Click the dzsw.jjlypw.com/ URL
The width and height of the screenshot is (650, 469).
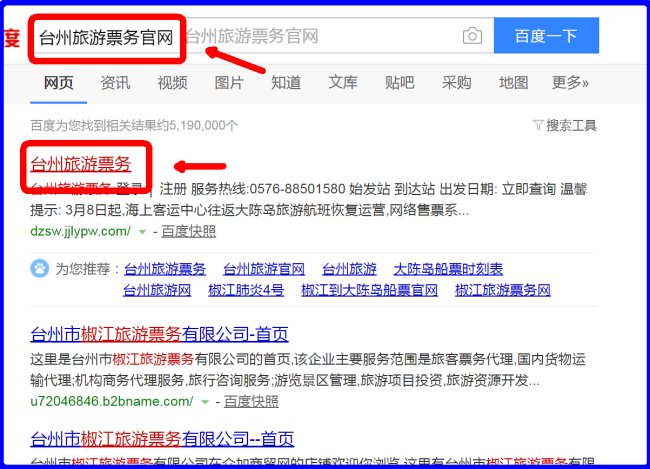[x=80, y=231]
